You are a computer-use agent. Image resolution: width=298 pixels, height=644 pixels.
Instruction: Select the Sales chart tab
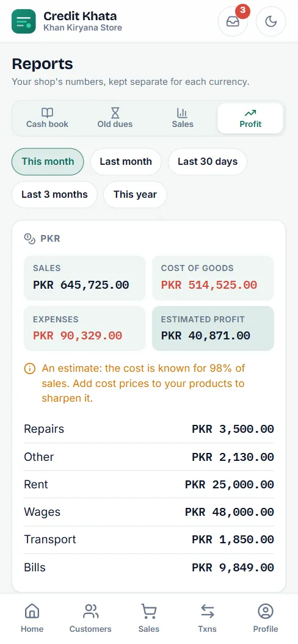tap(183, 118)
